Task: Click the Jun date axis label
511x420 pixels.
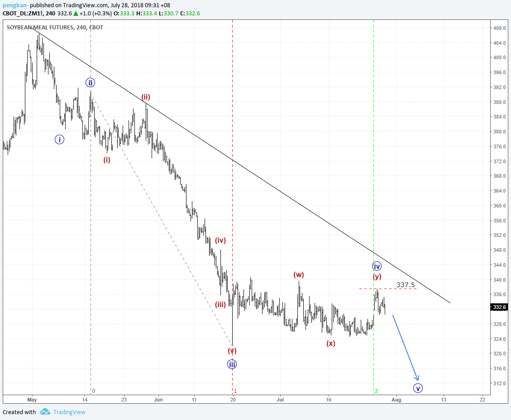Action: (158, 400)
